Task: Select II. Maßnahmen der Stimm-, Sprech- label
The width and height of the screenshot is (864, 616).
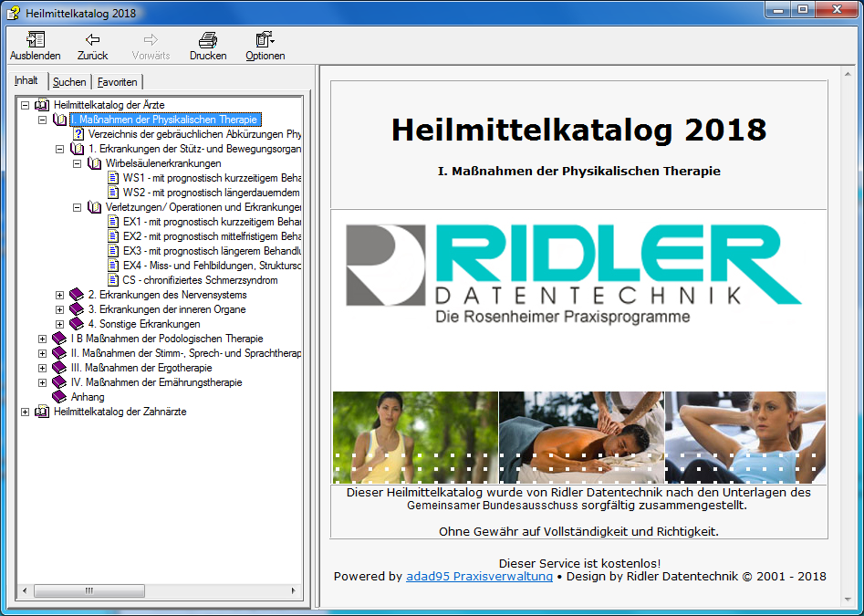Action: tap(186, 353)
